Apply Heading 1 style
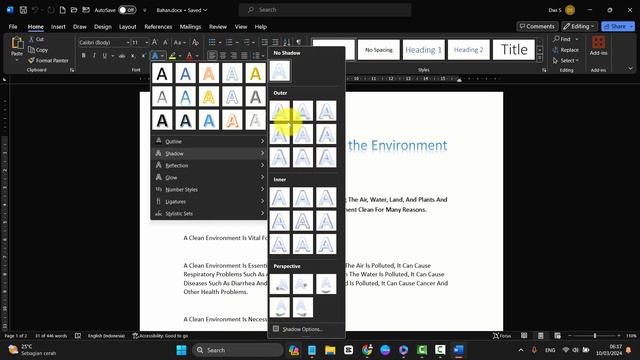The height and width of the screenshot is (360, 640). point(423,50)
